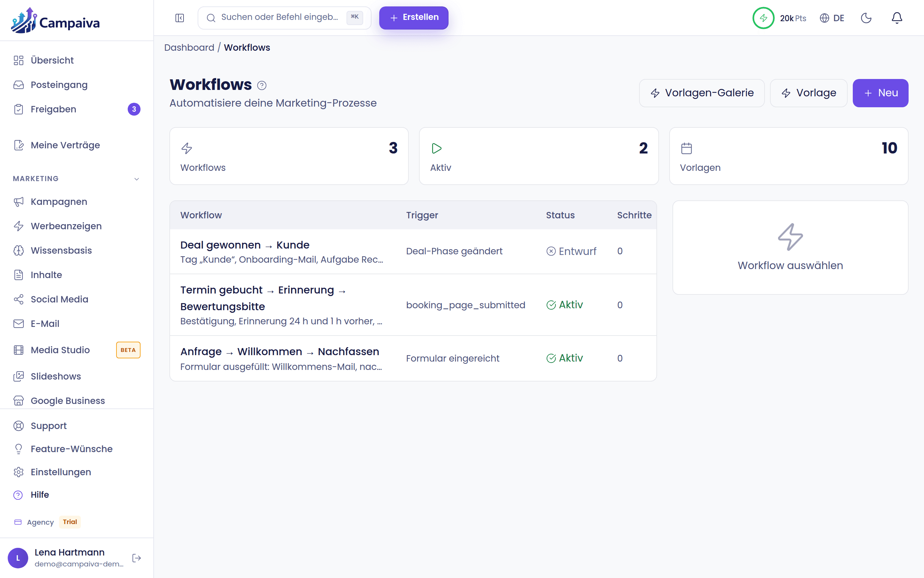Click the 20k Pts balance

coord(793,18)
